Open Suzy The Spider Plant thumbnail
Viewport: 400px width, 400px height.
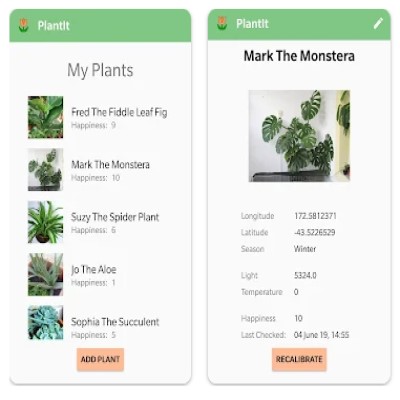(45, 222)
